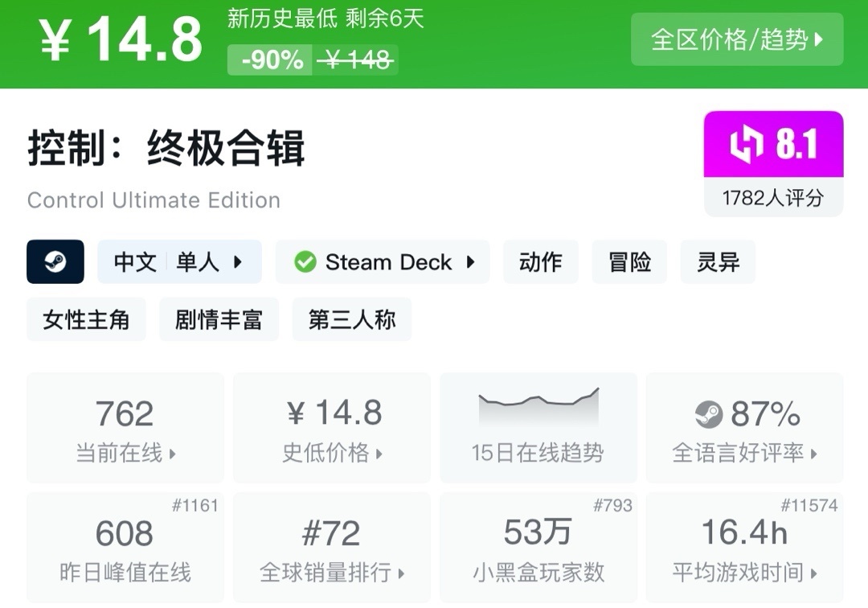Select the 第三人称 tag
This screenshot has height=608, width=868.
(x=352, y=320)
